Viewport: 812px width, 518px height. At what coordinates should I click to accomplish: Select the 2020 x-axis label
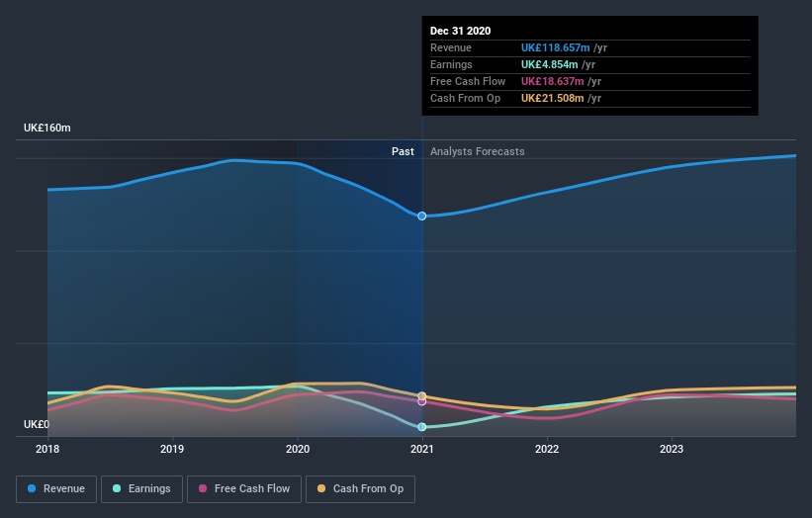pos(298,449)
